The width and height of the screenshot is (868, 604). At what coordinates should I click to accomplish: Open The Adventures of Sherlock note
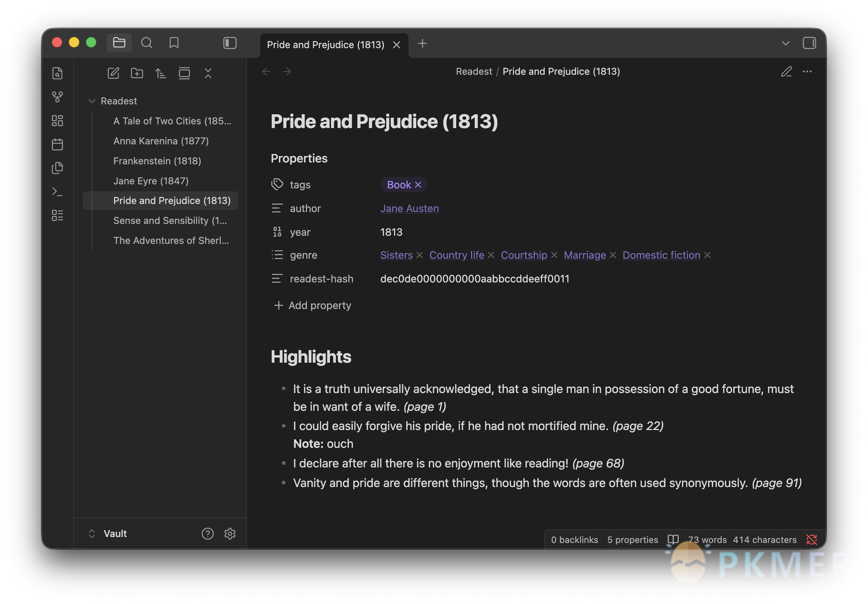point(171,241)
